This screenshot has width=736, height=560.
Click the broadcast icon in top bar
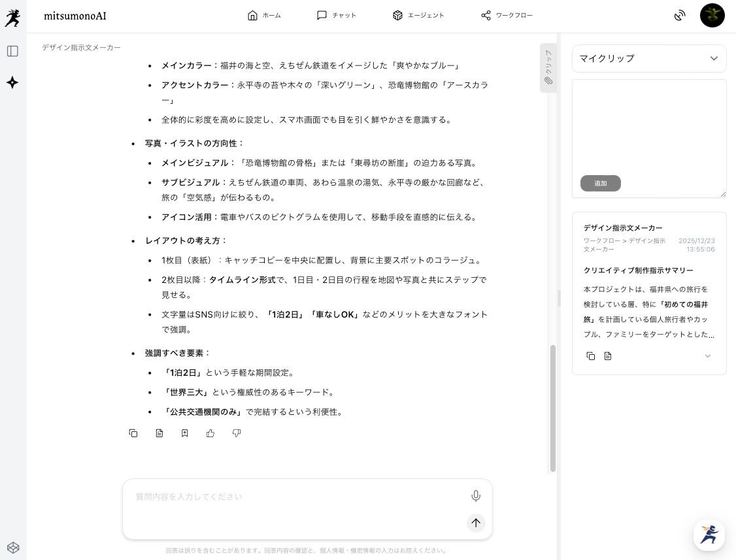click(x=680, y=16)
